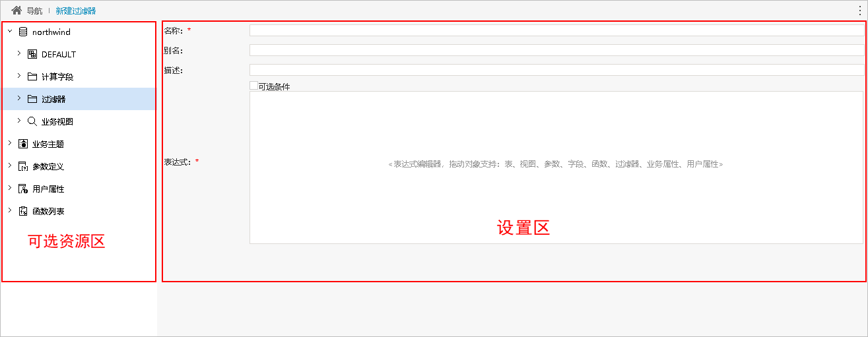Focus the 描述 input field
The height and width of the screenshot is (337, 868).
coord(556,70)
